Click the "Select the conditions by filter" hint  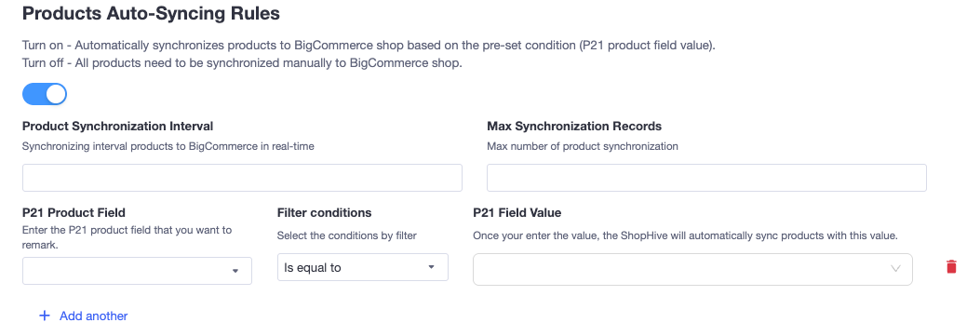click(x=347, y=236)
